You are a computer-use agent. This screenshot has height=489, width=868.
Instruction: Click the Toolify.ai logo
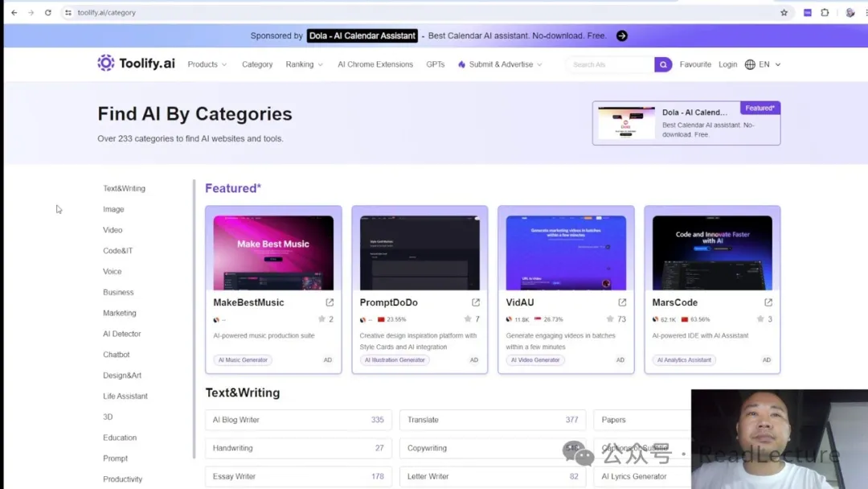(136, 64)
